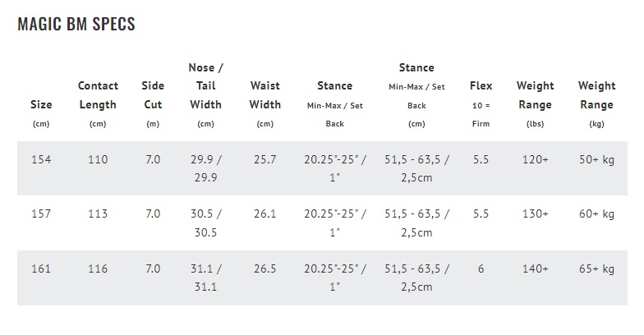This screenshot has height=335, width=644.
Task: Click the 116 contact length cell
Action: pyautogui.click(x=98, y=269)
